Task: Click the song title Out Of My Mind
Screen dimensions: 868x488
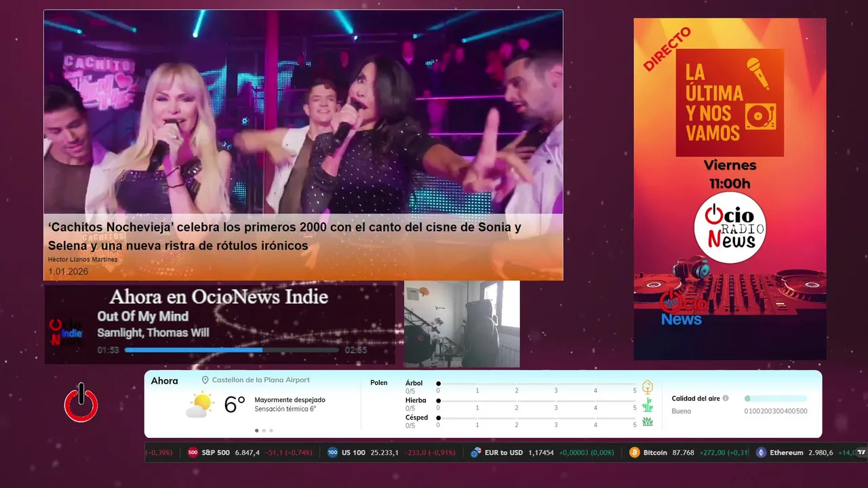Action: [x=142, y=316]
